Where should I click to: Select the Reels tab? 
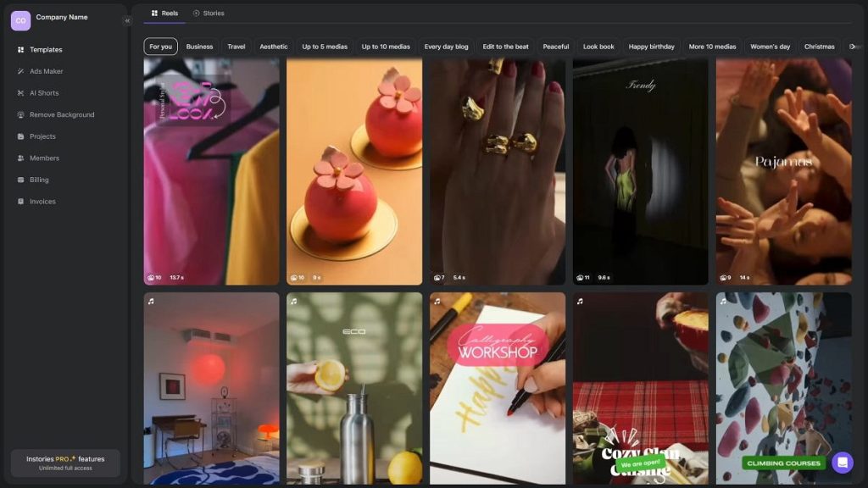pos(164,14)
